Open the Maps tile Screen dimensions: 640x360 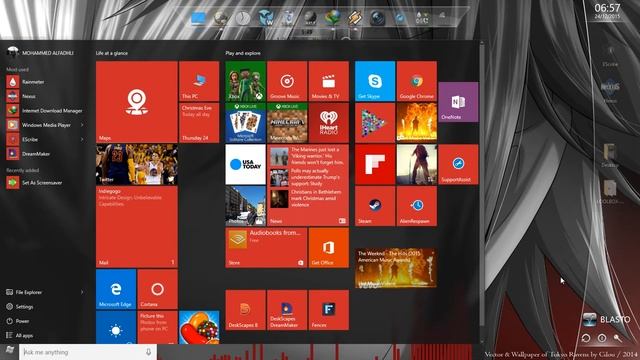point(137,102)
